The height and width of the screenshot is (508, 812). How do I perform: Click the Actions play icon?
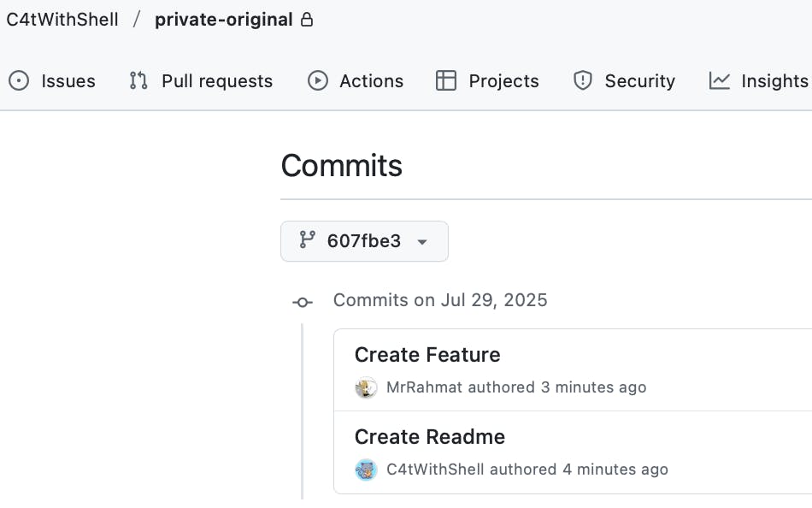click(x=317, y=81)
